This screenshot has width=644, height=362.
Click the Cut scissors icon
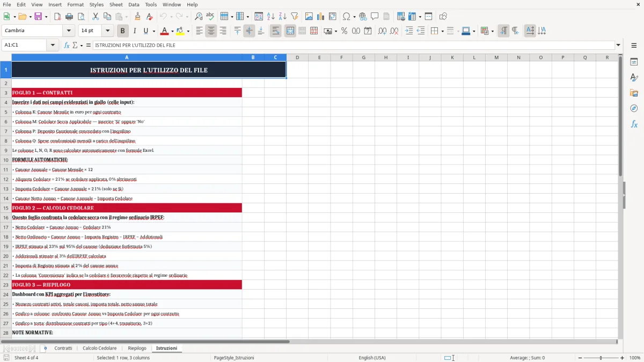pyautogui.click(x=96, y=17)
